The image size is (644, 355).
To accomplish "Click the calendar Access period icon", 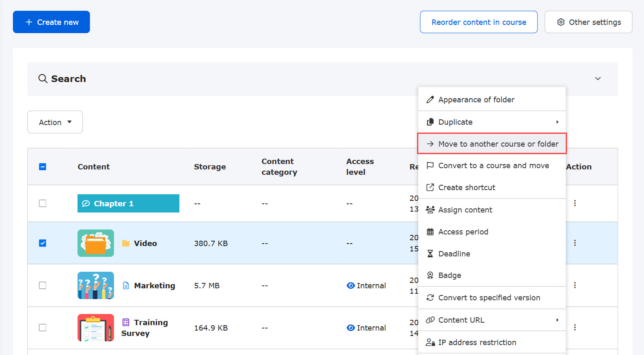I will click(430, 232).
